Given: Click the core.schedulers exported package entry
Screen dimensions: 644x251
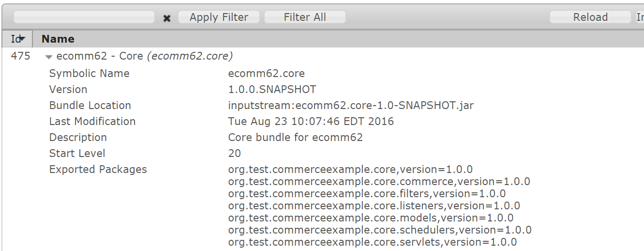Looking at the screenshot, I should point(380,230).
